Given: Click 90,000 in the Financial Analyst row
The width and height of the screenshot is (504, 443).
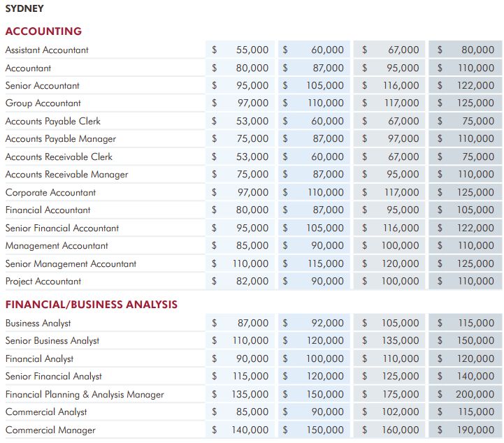Looking at the screenshot, I should tap(252, 359).
